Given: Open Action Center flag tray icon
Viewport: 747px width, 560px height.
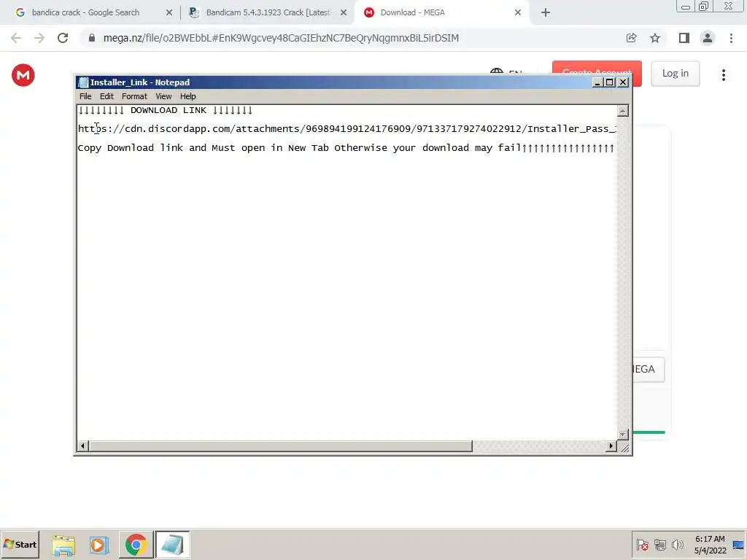Looking at the screenshot, I should click(642, 545).
